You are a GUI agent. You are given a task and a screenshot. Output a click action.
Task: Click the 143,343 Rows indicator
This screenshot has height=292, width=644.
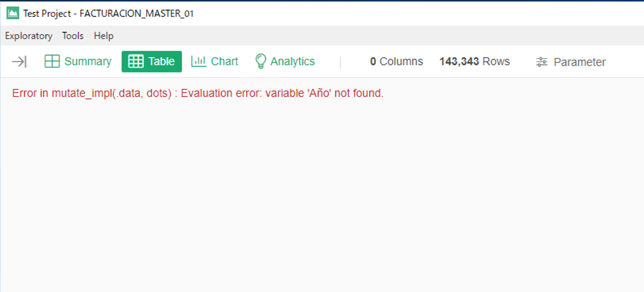pyautogui.click(x=474, y=61)
